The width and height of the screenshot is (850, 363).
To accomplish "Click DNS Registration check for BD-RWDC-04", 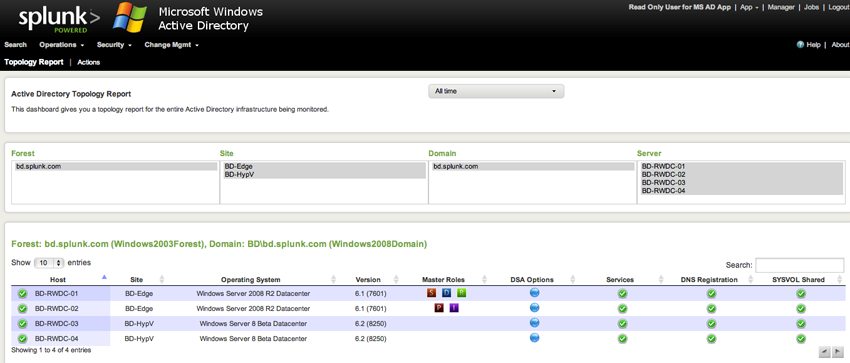I will [x=711, y=339].
